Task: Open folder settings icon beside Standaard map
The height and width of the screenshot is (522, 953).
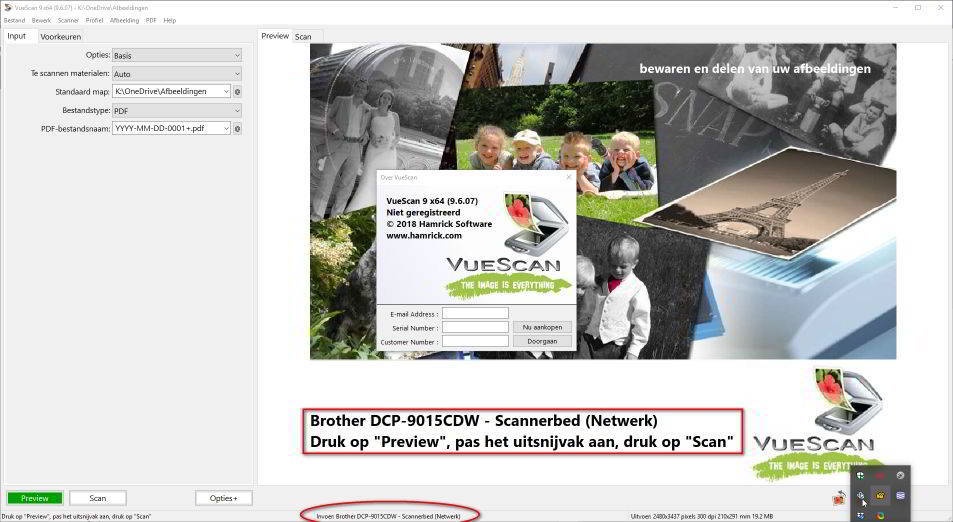Action: 238,92
